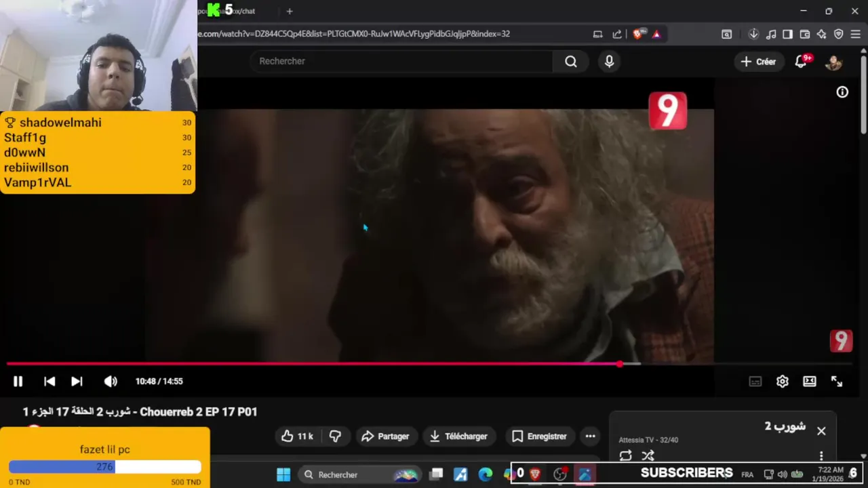
Task: Click the video info icon
Action: click(x=842, y=92)
